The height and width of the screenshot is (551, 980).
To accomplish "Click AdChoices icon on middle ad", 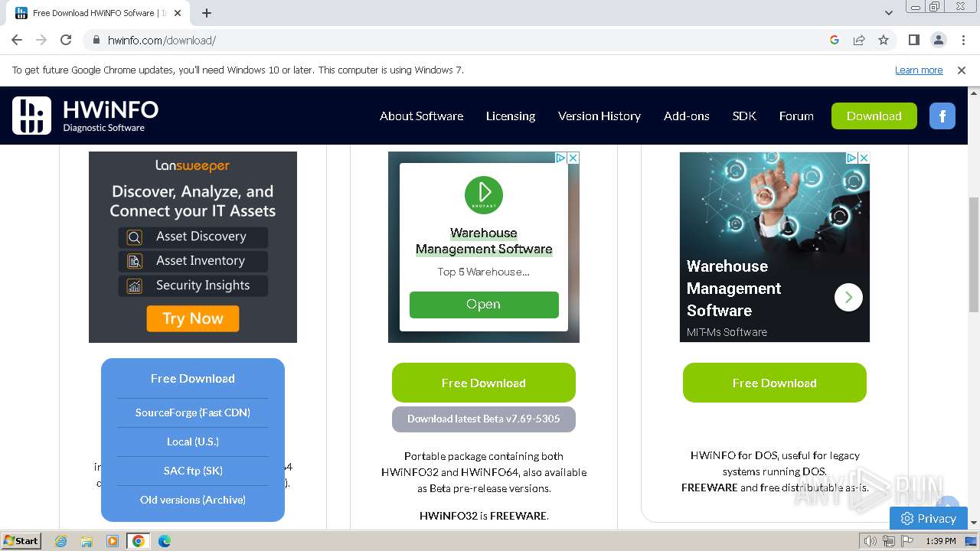I will 560,158.
